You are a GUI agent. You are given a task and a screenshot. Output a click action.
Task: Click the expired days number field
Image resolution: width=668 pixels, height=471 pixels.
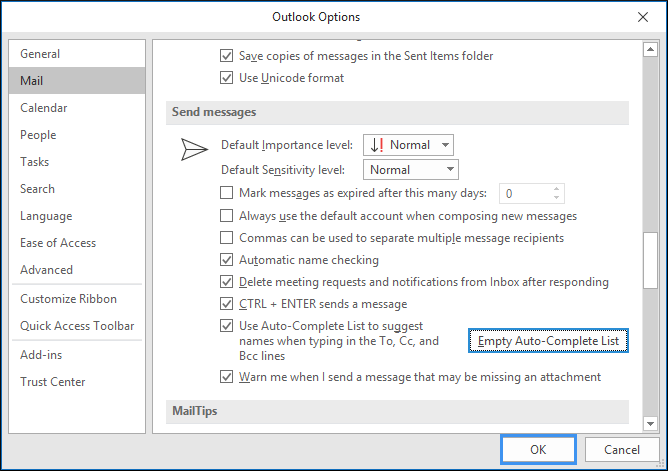[x=525, y=194]
